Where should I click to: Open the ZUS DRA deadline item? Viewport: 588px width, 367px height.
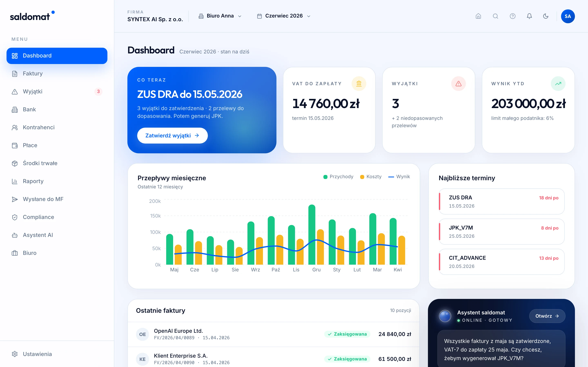501,201
